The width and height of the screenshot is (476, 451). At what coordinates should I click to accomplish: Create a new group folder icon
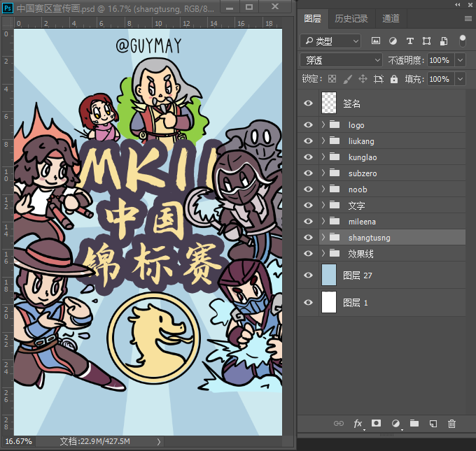point(414,423)
